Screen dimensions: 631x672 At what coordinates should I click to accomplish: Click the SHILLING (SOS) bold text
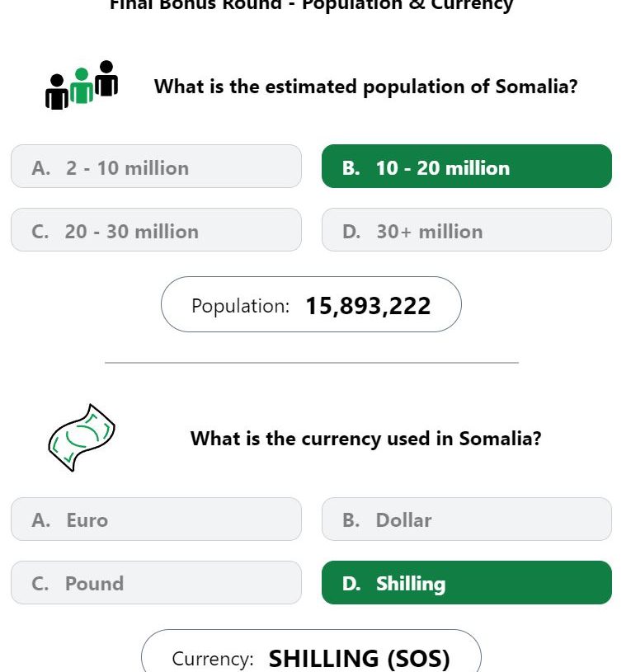(360, 659)
